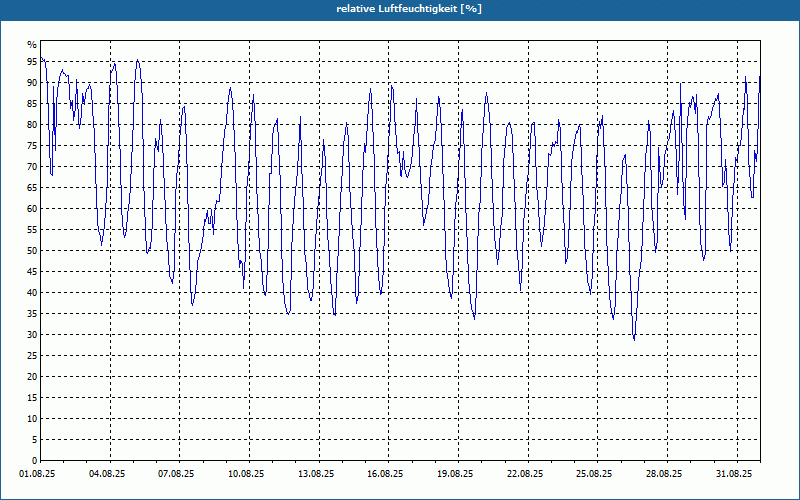Select the 16.08.25 date label

click(385, 474)
